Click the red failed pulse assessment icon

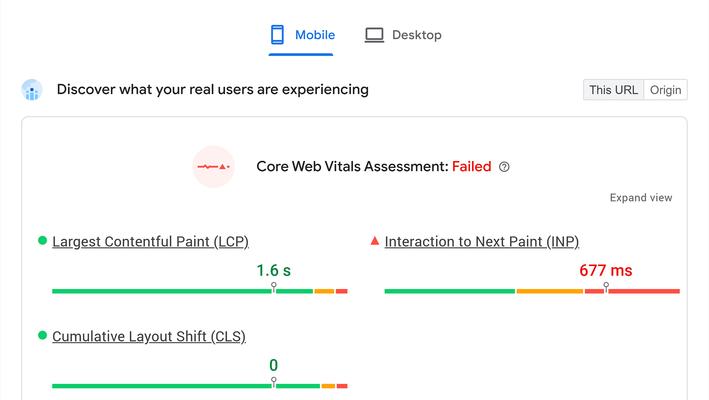click(213, 166)
